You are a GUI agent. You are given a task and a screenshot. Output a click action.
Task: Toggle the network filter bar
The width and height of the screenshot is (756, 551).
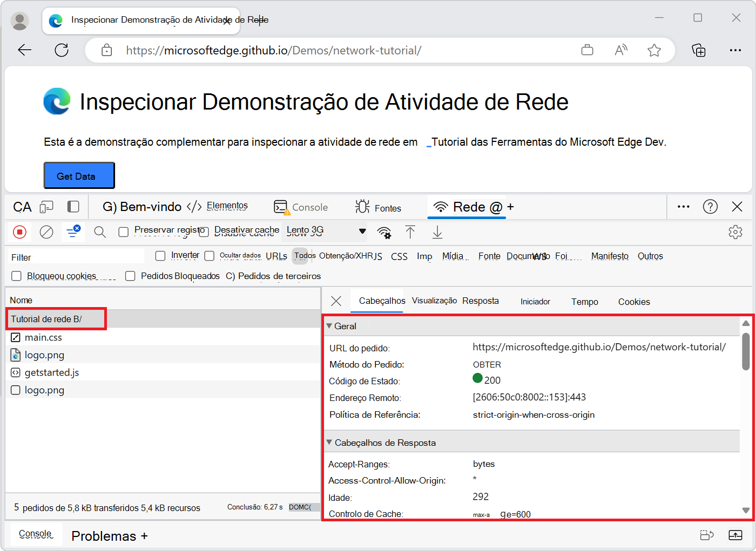click(73, 232)
